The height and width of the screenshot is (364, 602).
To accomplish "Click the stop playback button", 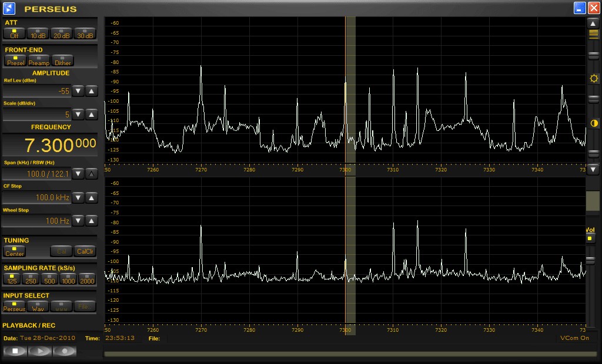I will (15, 351).
